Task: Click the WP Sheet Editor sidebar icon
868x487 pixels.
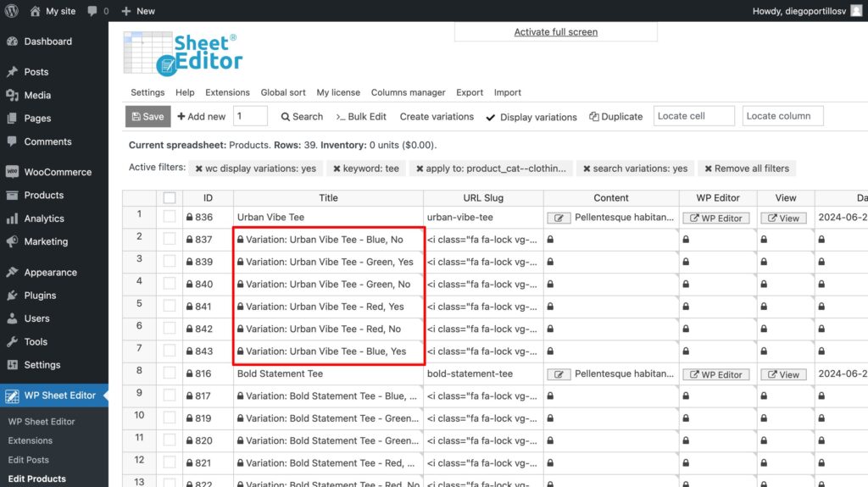Action: (x=12, y=396)
